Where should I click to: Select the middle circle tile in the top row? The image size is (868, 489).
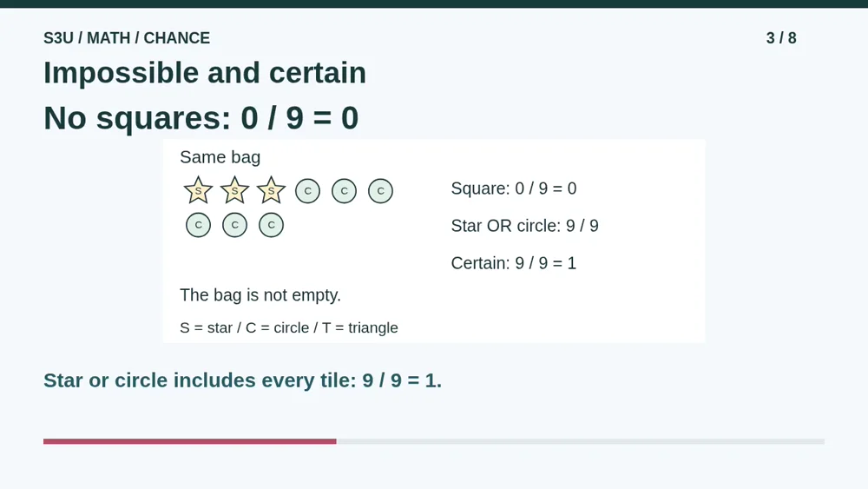(345, 191)
